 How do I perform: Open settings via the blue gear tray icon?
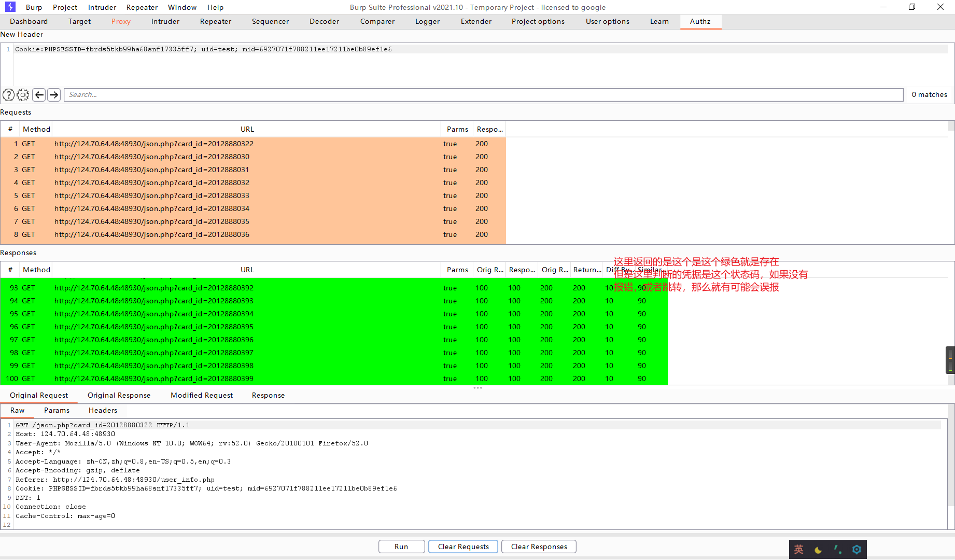(856, 549)
